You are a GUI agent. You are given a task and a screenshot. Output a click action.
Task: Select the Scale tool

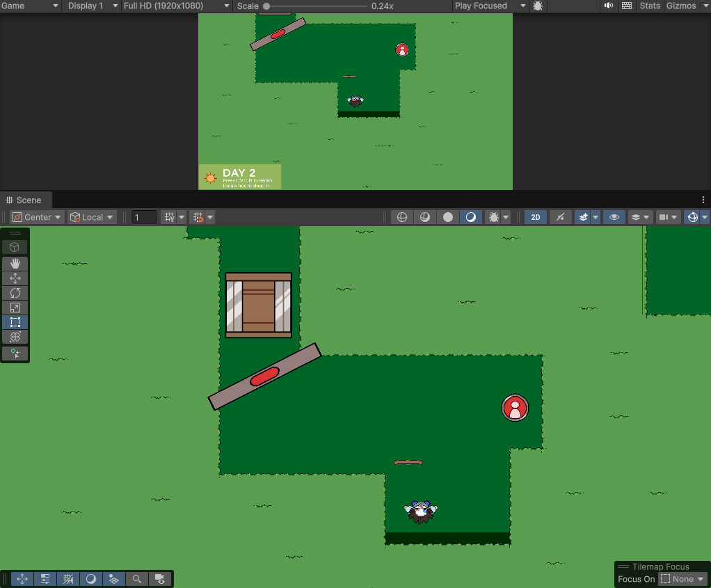pos(15,308)
